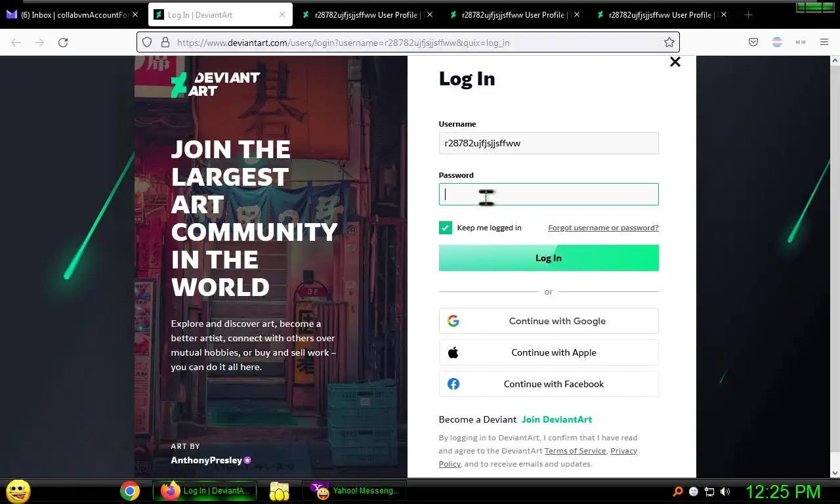This screenshot has height=504, width=840.
Task: Open the network connection tray icon
Action: (x=709, y=492)
